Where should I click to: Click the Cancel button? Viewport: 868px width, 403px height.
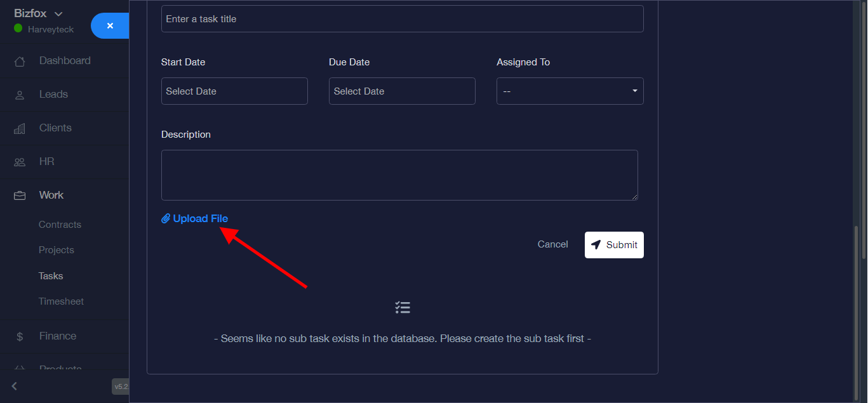[x=552, y=244]
